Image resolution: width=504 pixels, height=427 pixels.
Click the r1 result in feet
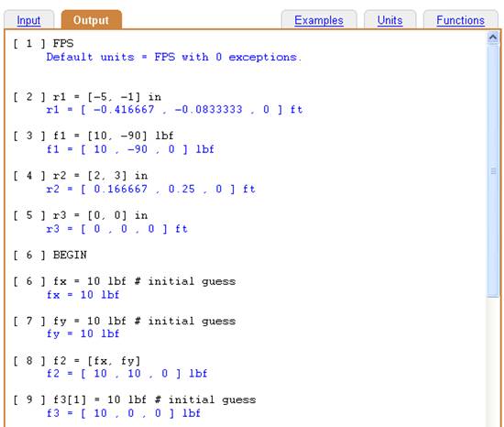click(174, 110)
